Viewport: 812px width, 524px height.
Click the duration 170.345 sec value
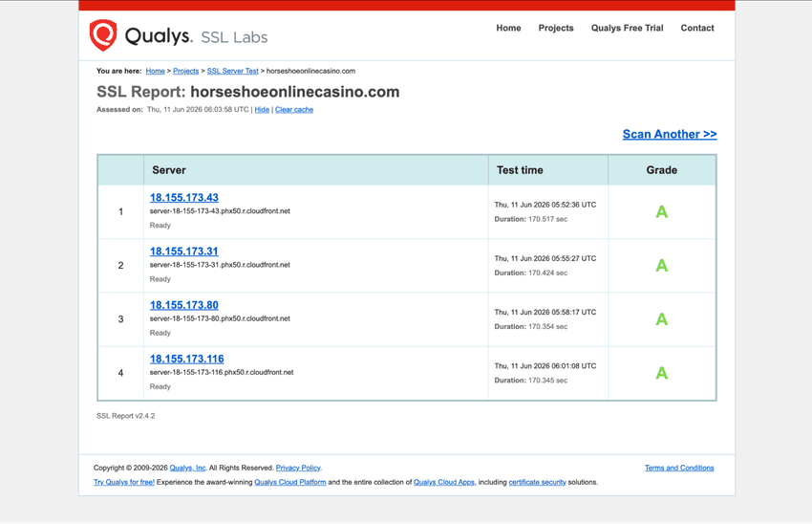(x=548, y=381)
